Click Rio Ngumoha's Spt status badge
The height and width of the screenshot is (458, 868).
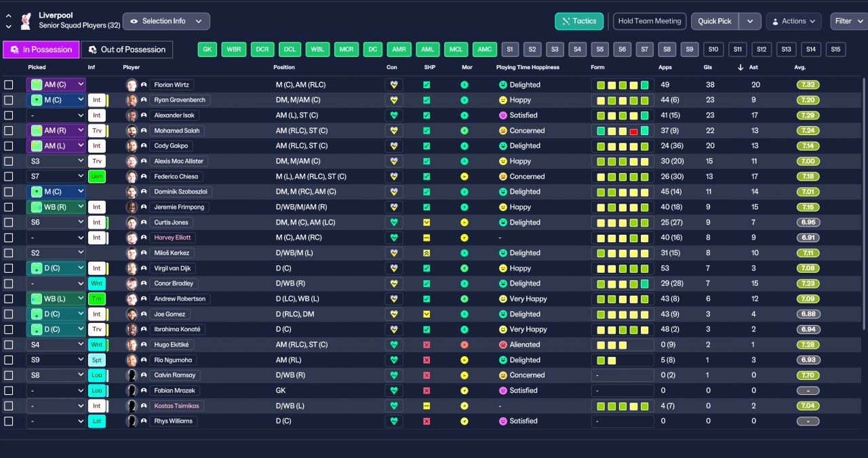point(97,360)
